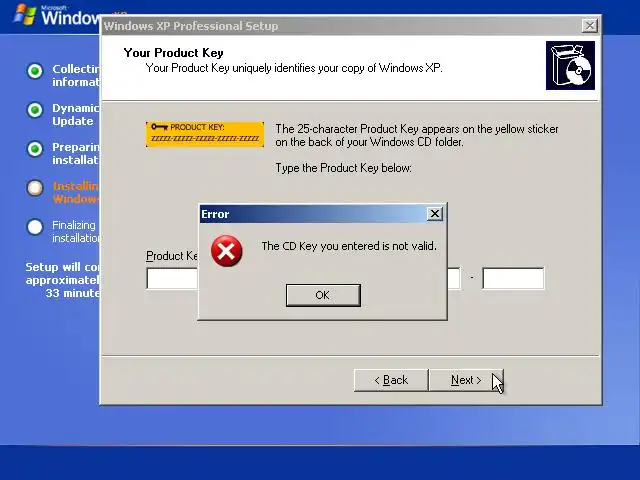Click the 'Finalizing installation' sidebar label
Image resolution: width=640 pixels, height=480 pixels.
(76, 231)
